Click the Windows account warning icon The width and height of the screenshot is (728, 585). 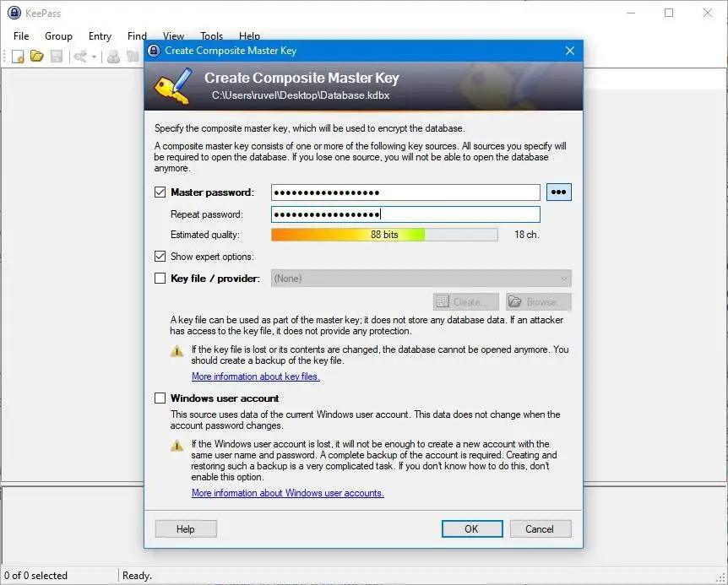coord(177,446)
